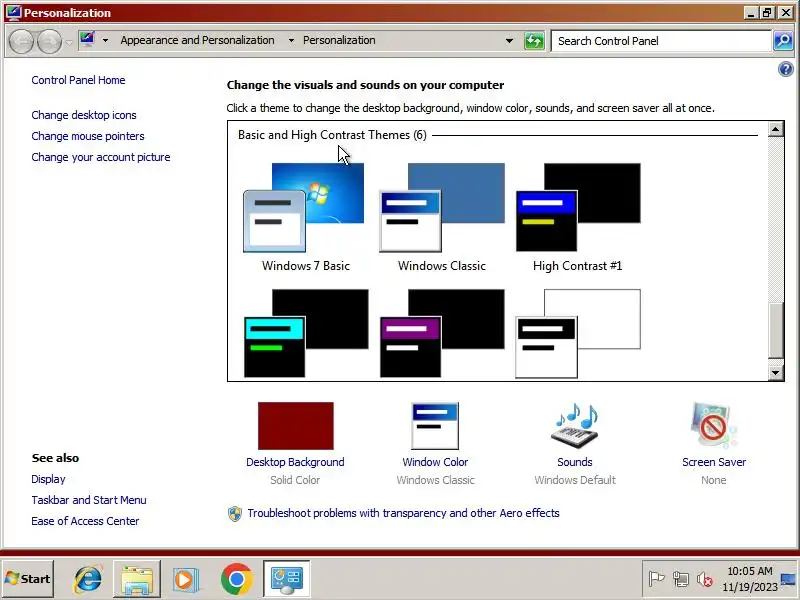Click the Personalization taskbar button

(287, 579)
